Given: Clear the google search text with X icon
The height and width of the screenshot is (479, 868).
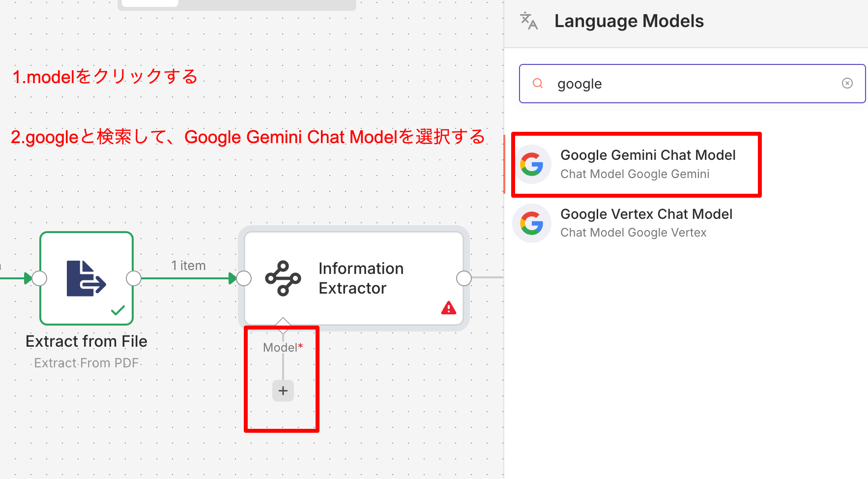Looking at the screenshot, I should coord(847,83).
